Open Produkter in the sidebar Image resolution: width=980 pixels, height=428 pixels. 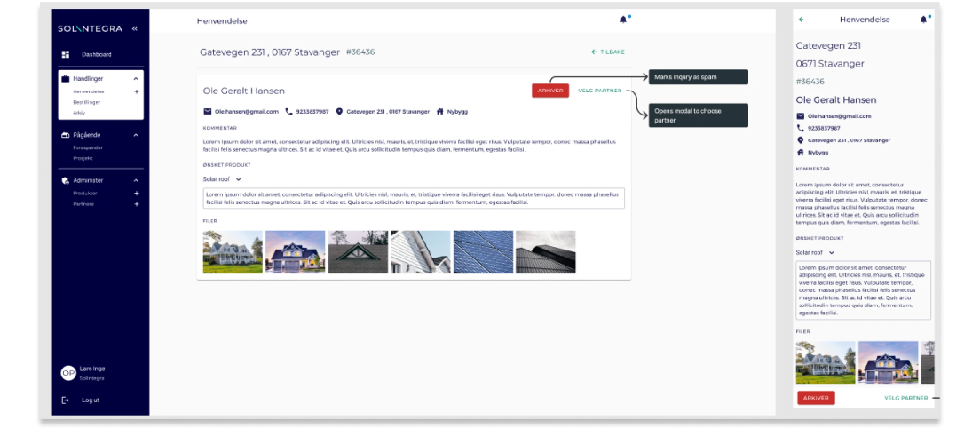coord(85,193)
